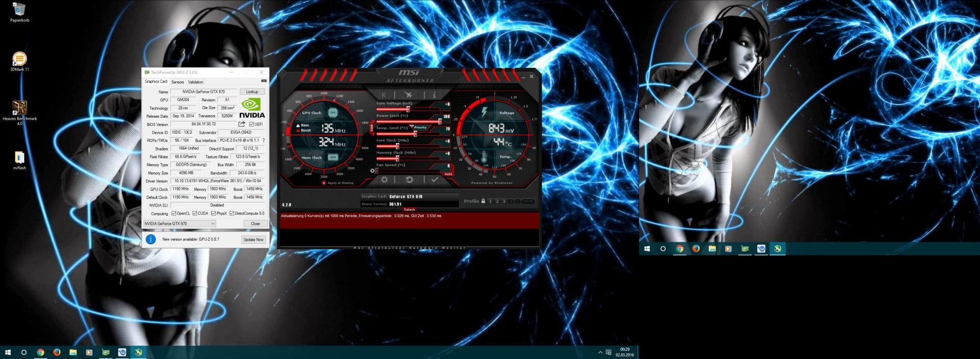Toggle the Link button between Power and Temp limit
Viewport: 980px width, 359px height.
(372, 127)
